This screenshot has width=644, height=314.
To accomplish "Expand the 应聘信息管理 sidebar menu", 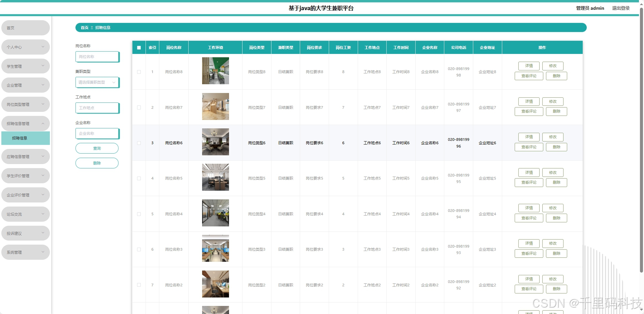I will tap(26, 157).
